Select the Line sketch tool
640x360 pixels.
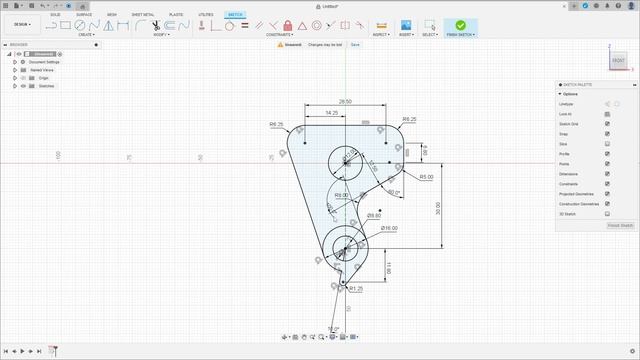click(x=51, y=25)
